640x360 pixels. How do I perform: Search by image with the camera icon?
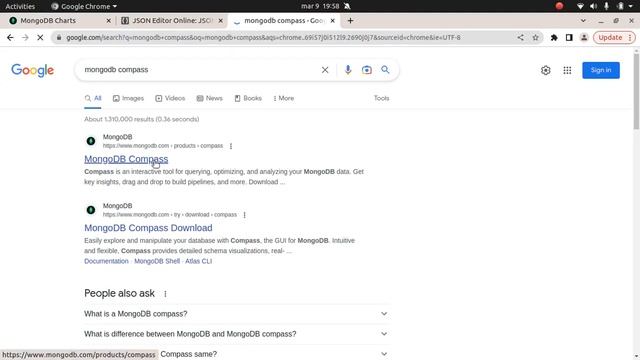(367, 70)
